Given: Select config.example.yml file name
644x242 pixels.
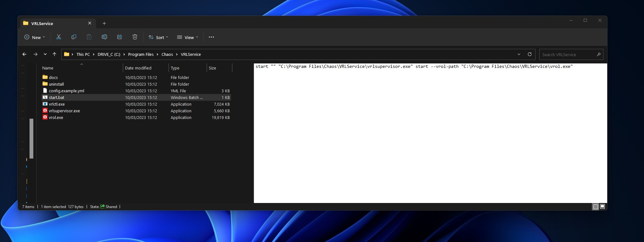Looking at the screenshot, I should pos(66,91).
